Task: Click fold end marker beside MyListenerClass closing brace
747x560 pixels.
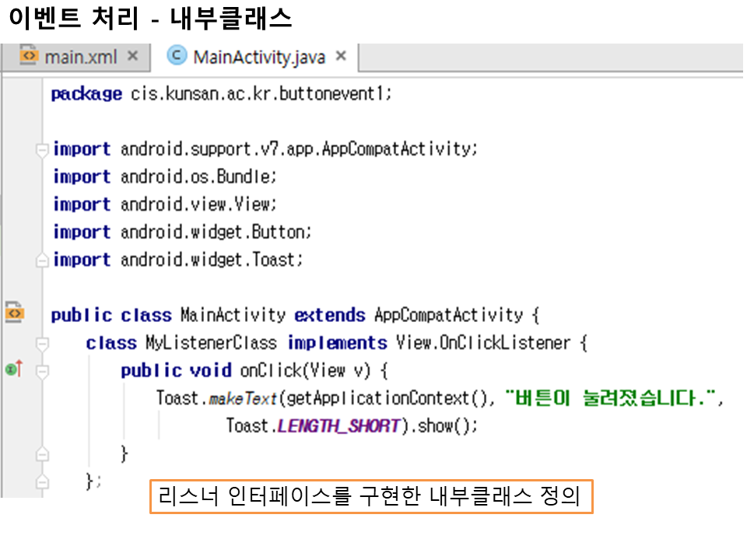Action: tap(43, 481)
